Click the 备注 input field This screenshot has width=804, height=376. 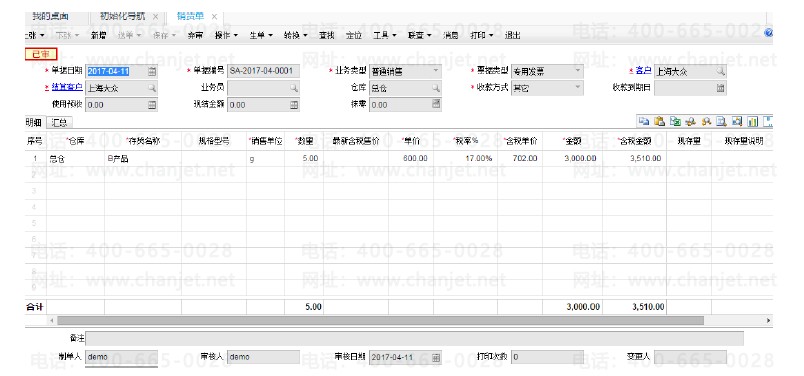click(x=414, y=339)
